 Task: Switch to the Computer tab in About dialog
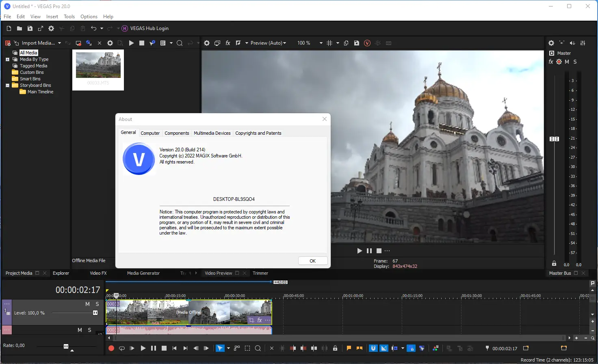(x=150, y=133)
